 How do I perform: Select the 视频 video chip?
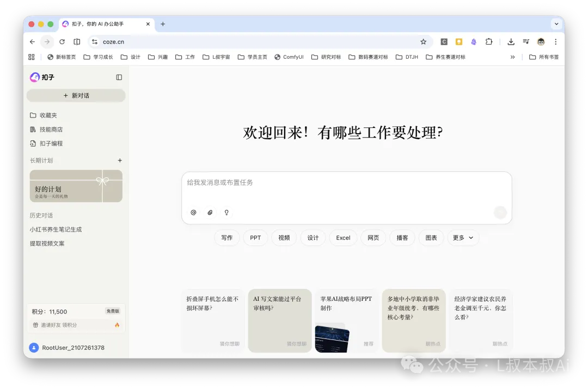(284, 238)
